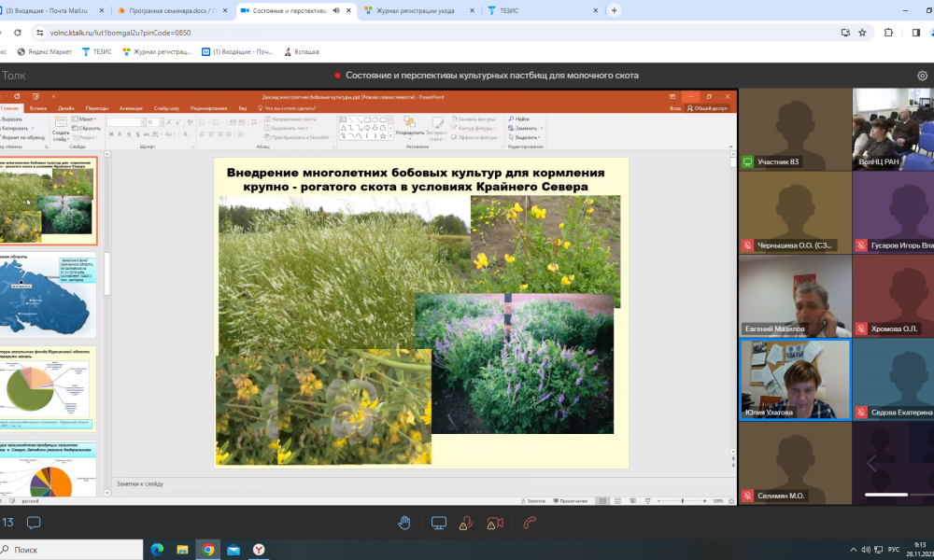Open Яндекс Маркет bookmark
This screenshot has height=560, width=934.
tap(46, 52)
